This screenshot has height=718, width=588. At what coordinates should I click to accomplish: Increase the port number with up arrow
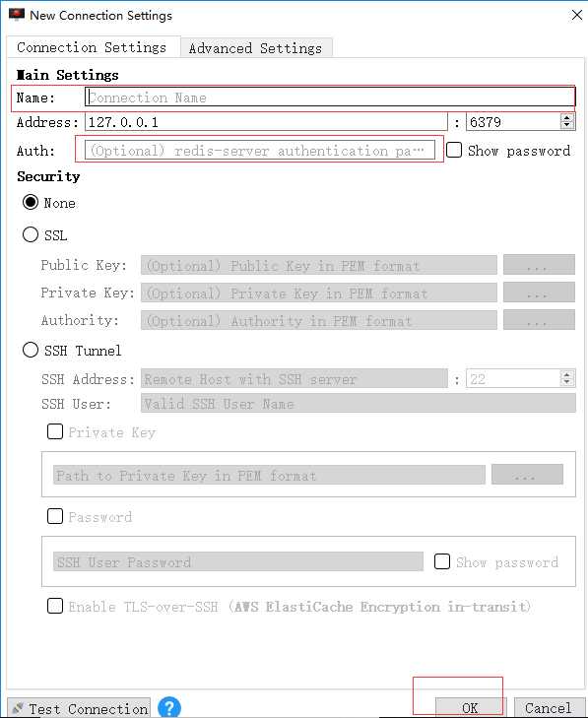coord(567,117)
